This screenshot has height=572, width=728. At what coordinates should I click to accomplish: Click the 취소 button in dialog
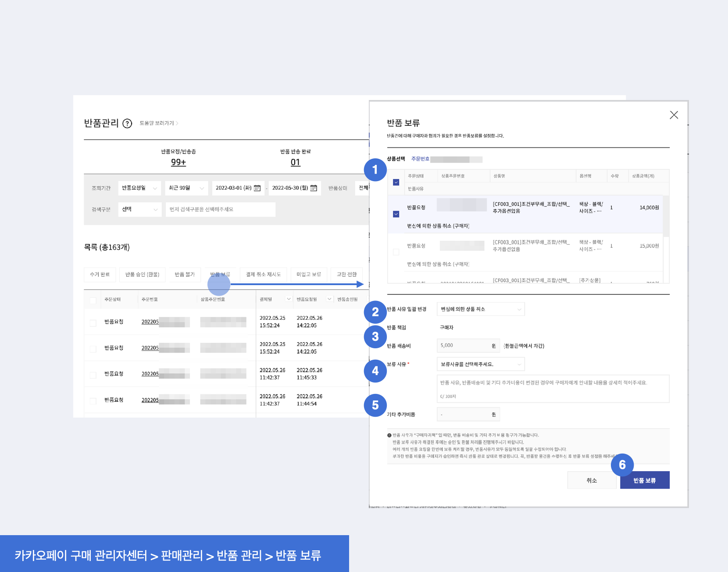(592, 480)
